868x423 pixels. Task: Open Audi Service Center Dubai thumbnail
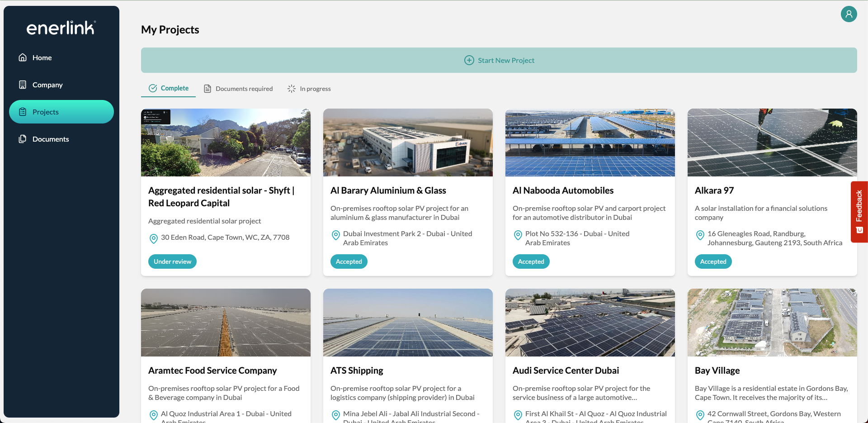(x=590, y=323)
